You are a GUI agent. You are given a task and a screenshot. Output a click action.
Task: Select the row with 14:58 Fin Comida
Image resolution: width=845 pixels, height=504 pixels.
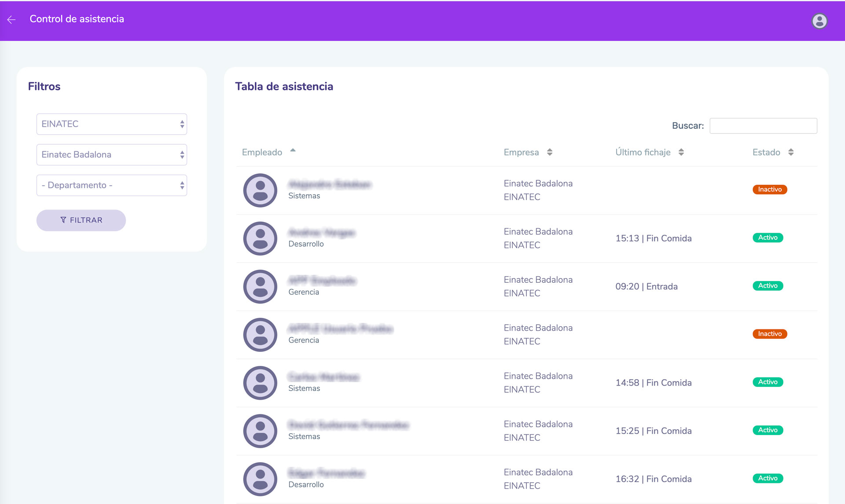coord(653,383)
